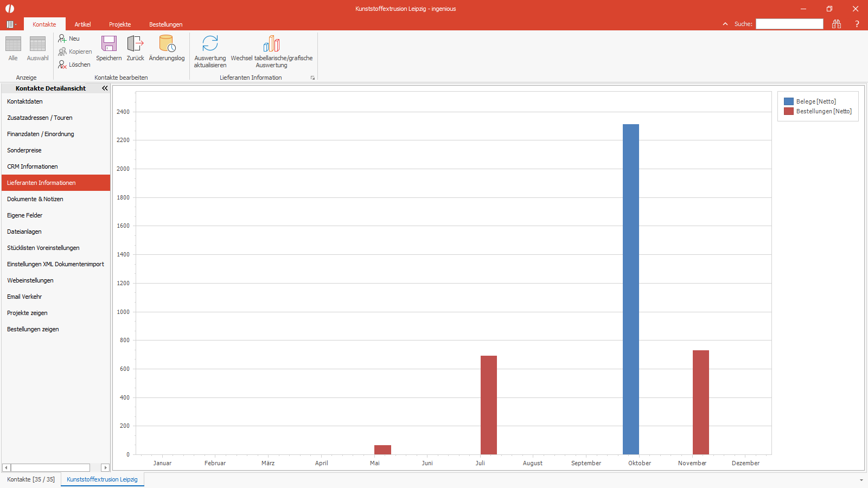Open the application menu dropdown button

pos(11,24)
